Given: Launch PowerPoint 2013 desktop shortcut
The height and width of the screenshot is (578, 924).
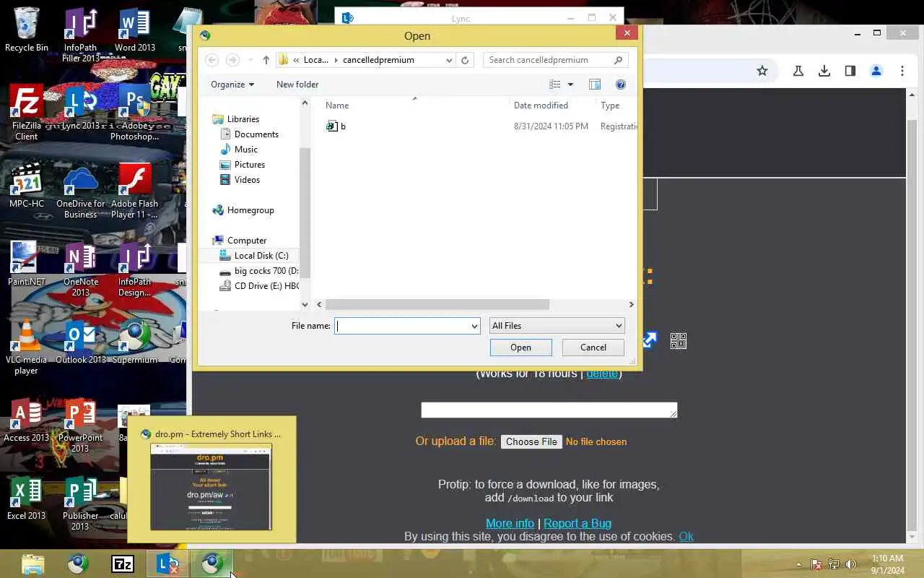Looking at the screenshot, I should 80,425.
